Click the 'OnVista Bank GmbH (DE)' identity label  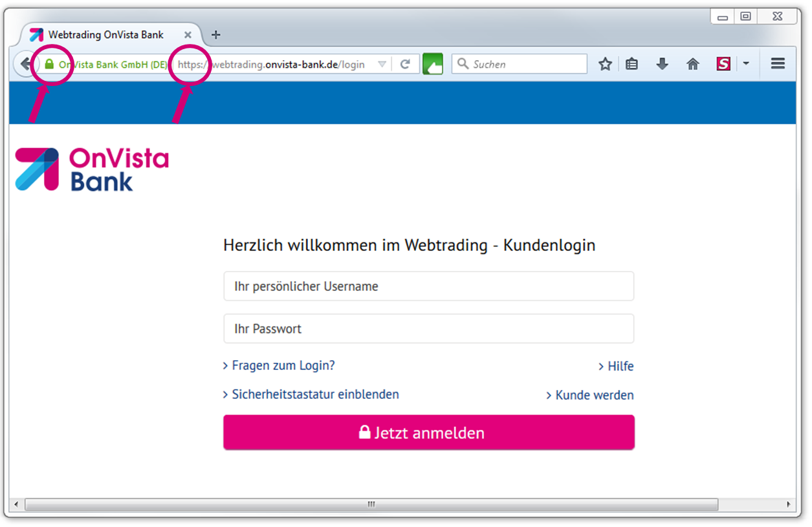coord(113,65)
